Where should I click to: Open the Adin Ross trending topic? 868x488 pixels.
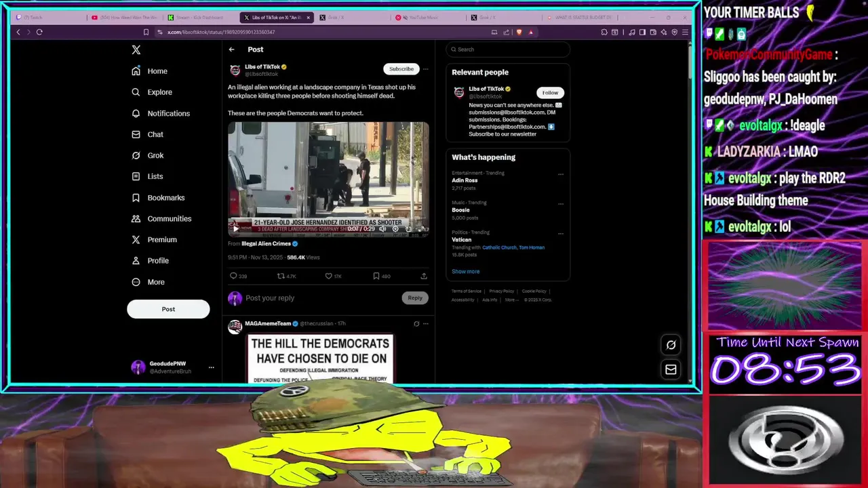tap(465, 180)
